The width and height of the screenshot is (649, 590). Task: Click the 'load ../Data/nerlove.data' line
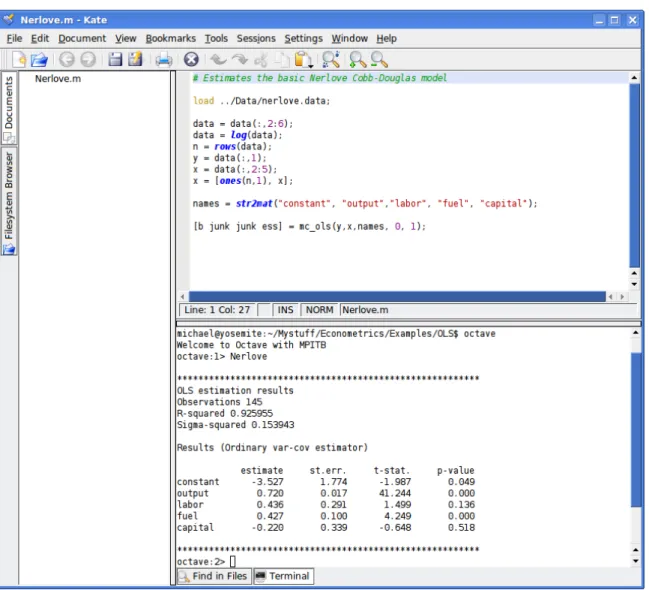pyautogui.click(x=261, y=101)
